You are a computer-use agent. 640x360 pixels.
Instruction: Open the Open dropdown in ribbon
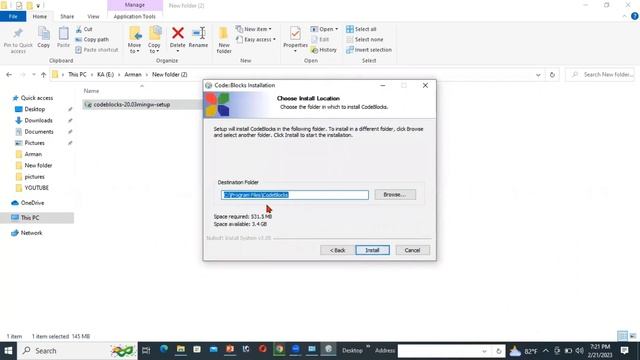pyautogui.click(x=324, y=29)
